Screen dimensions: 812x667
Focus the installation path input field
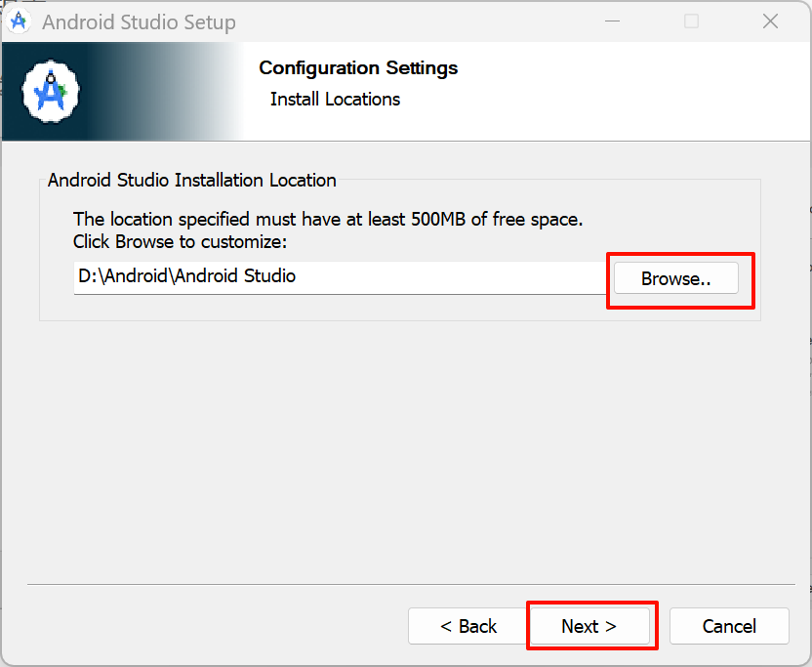pos(341,277)
